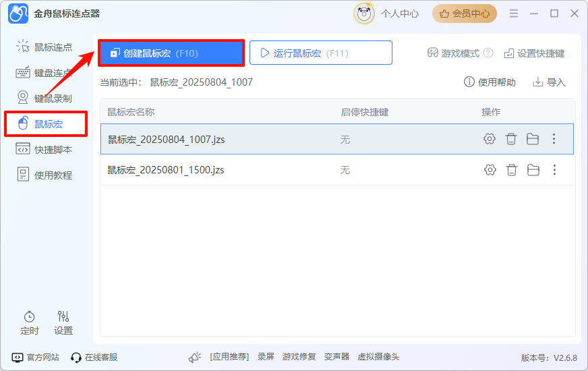Open 官方网站 link
The image size is (588, 371).
(35, 357)
